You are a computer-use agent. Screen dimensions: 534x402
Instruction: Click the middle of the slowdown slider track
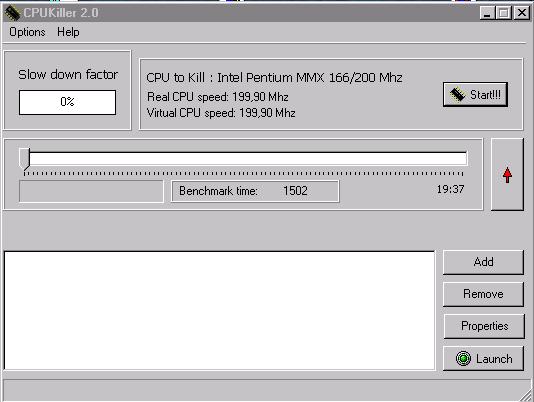(244, 159)
